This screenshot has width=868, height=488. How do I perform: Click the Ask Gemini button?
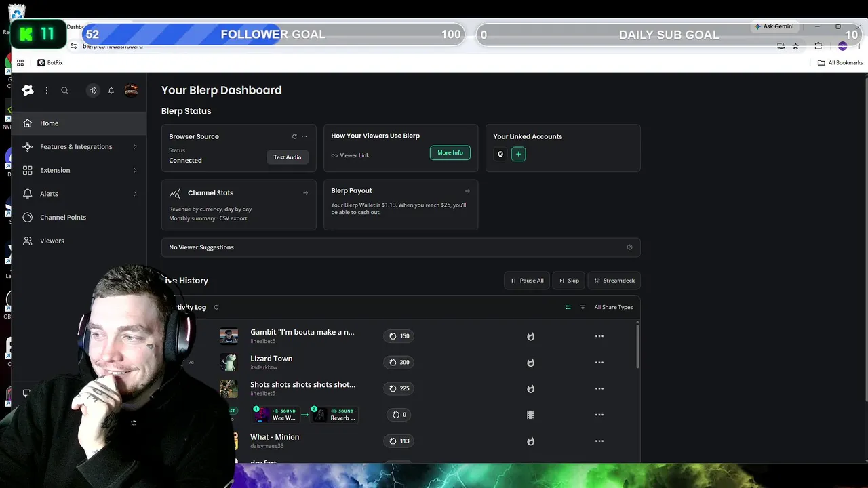(x=774, y=26)
